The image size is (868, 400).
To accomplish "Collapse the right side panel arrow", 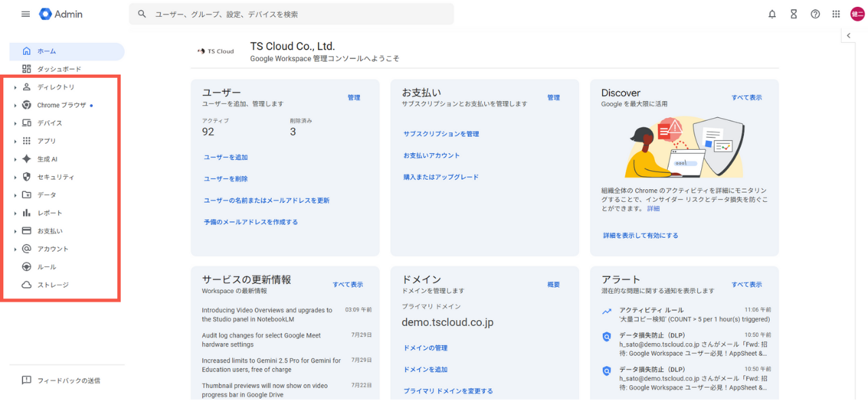I will [x=848, y=35].
